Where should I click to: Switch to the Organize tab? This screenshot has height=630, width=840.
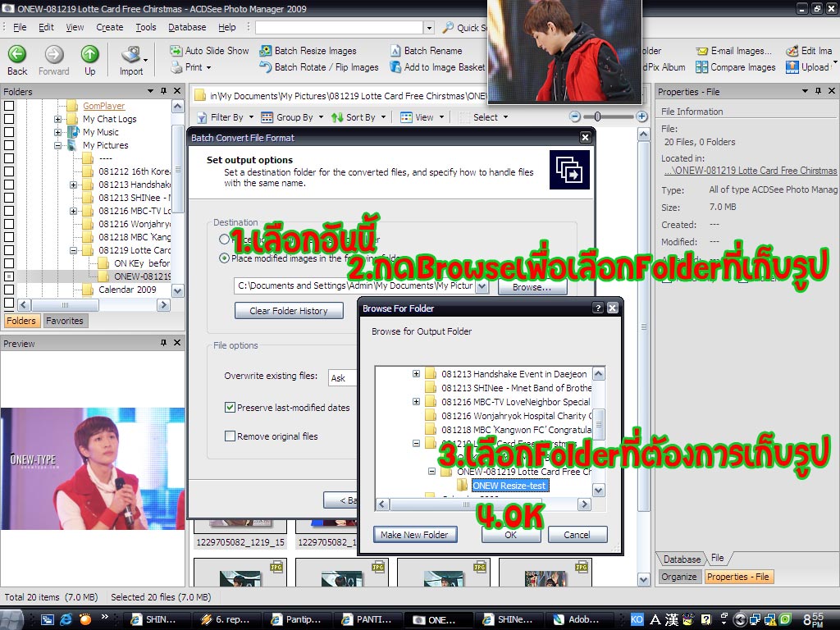point(678,577)
